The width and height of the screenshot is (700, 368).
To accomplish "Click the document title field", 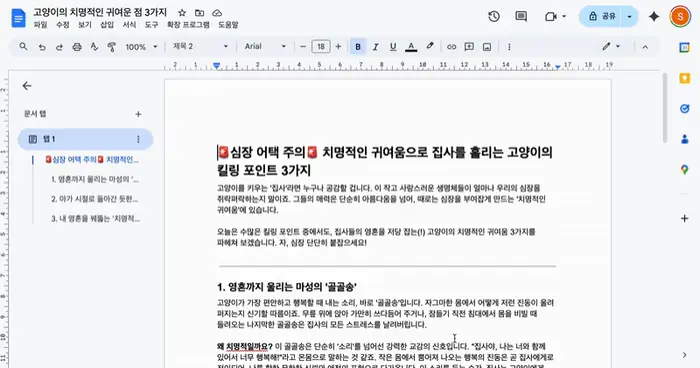I will click(100, 13).
